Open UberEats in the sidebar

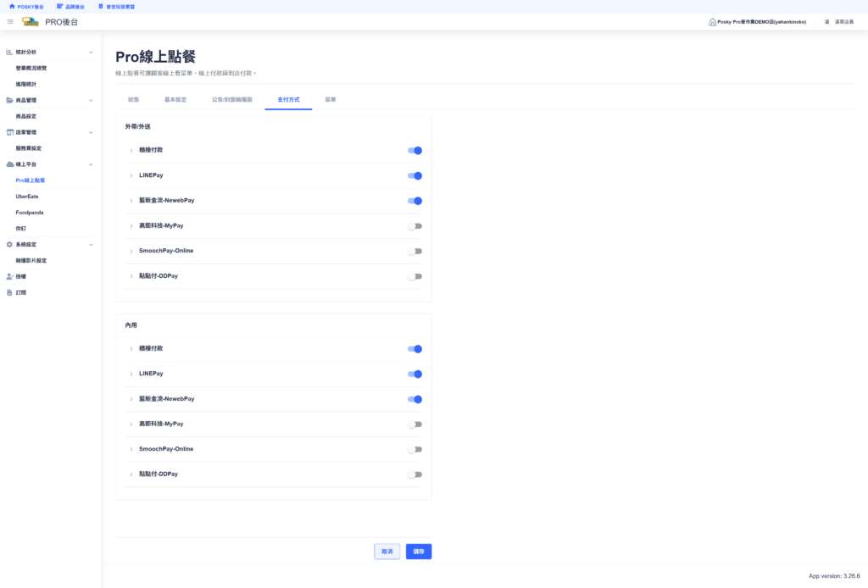click(x=27, y=197)
